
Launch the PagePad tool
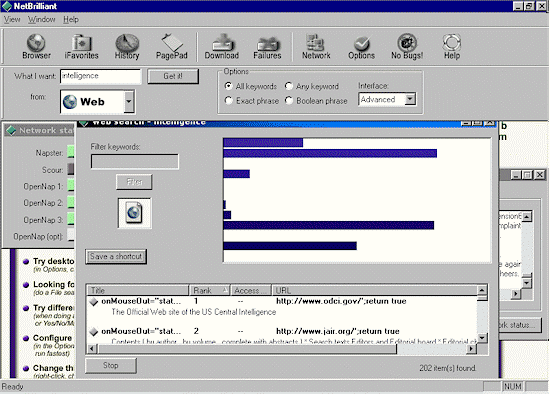(172, 47)
